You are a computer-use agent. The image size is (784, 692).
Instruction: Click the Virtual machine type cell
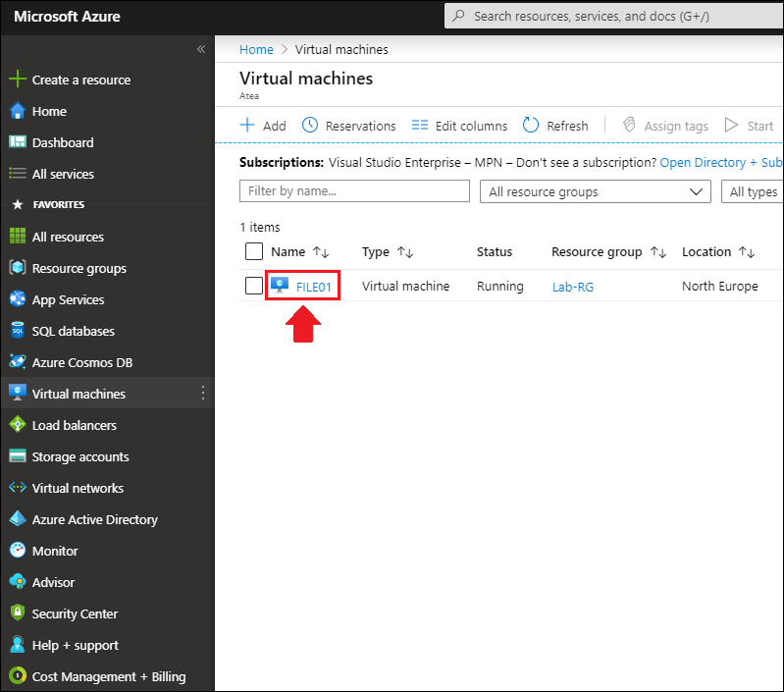pyautogui.click(x=405, y=286)
